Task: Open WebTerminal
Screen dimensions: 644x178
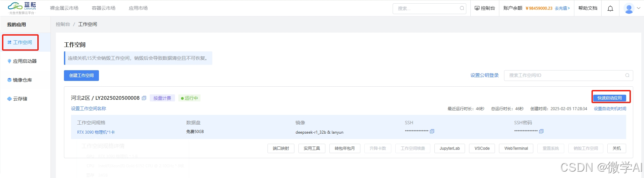Action: 516,148
